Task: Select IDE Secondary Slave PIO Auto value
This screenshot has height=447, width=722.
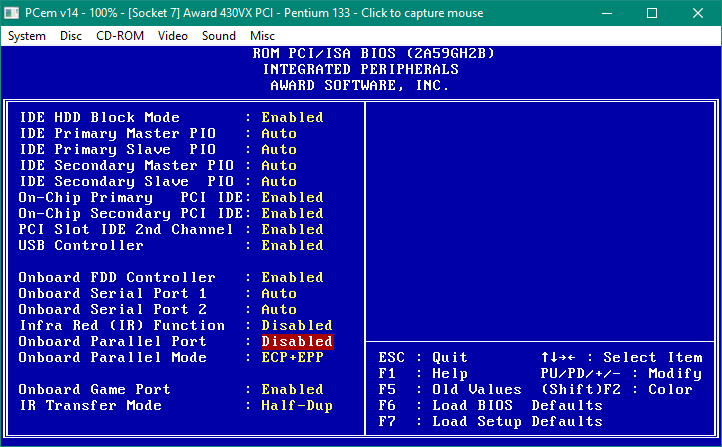Action: (279, 181)
